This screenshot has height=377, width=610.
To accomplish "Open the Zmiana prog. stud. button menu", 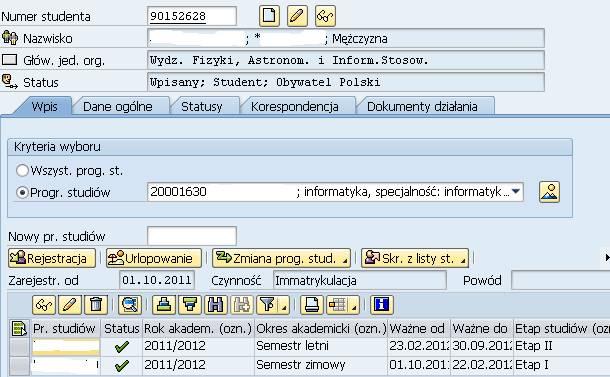I will pyautogui.click(x=345, y=261).
